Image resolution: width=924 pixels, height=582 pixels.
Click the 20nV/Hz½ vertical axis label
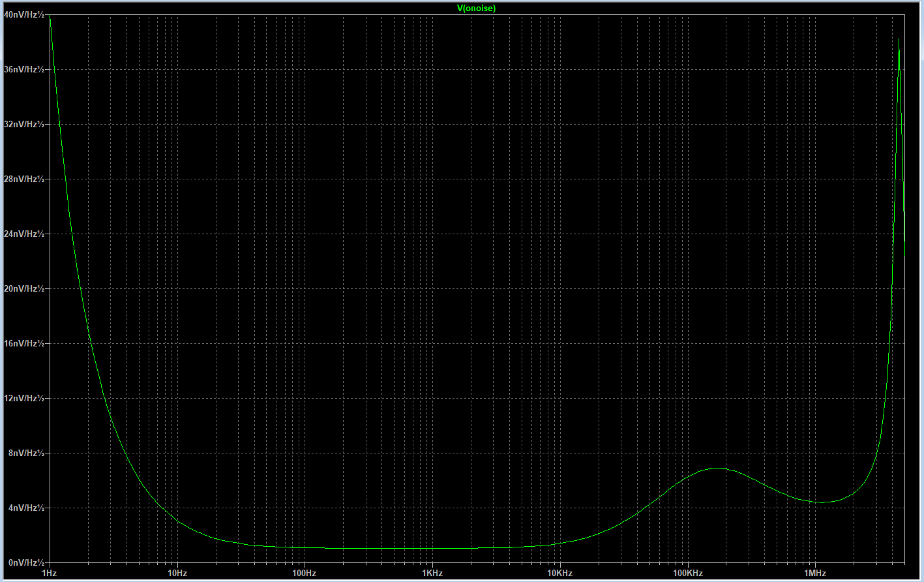coord(24,288)
